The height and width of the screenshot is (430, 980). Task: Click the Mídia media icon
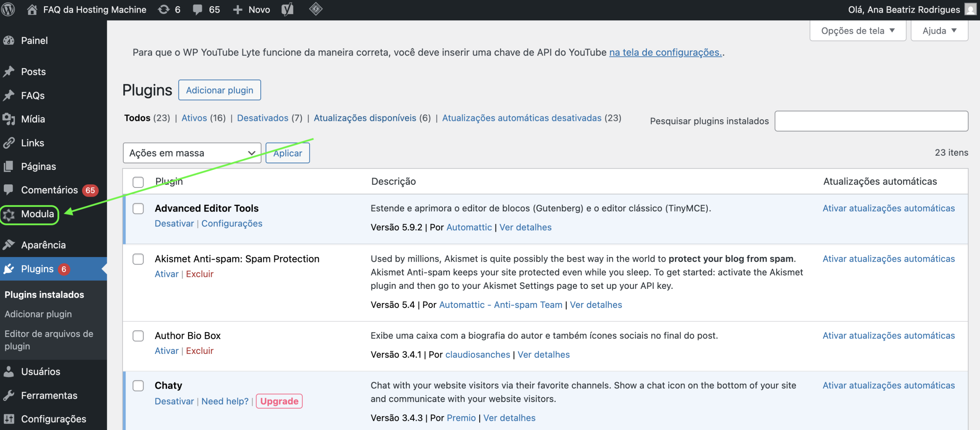(x=9, y=119)
